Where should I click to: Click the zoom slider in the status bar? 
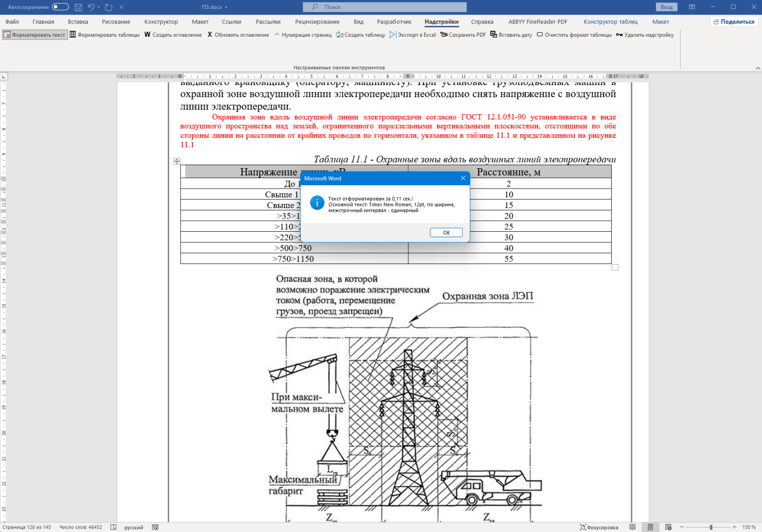(711, 527)
